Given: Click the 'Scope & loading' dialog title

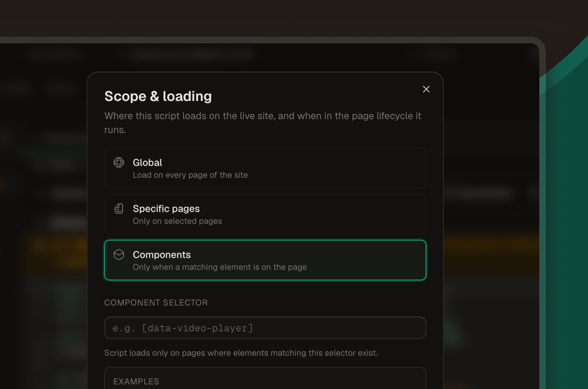Looking at the screenshot, I should point(158,96).
